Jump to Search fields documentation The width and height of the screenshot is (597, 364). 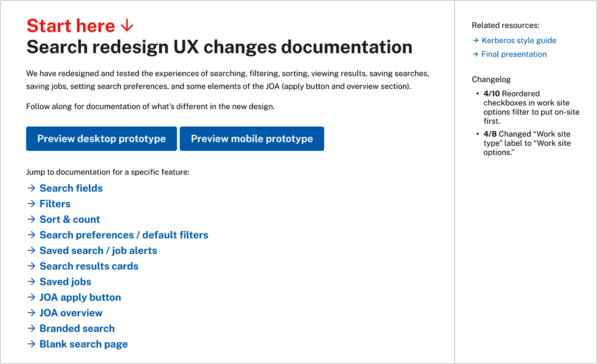(x=71, y=188)
